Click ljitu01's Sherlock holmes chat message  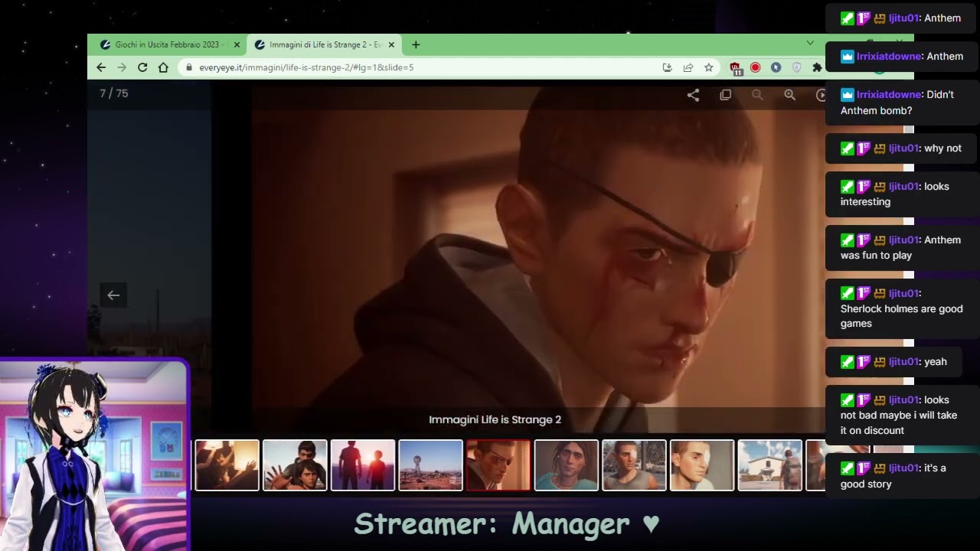point(902,308)
